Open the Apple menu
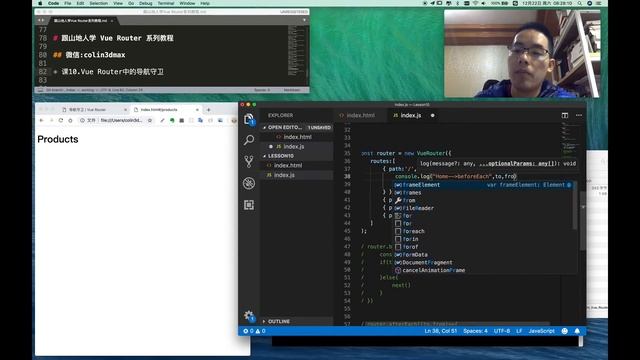Viewport: 640px width, 360px height. click(40, 3)
